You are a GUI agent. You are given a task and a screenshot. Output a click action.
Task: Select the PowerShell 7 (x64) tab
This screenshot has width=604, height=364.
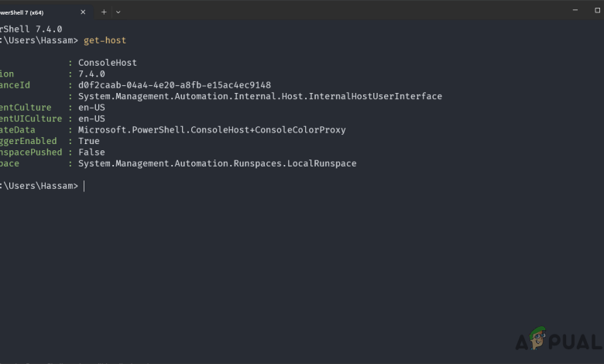(31, 12)
